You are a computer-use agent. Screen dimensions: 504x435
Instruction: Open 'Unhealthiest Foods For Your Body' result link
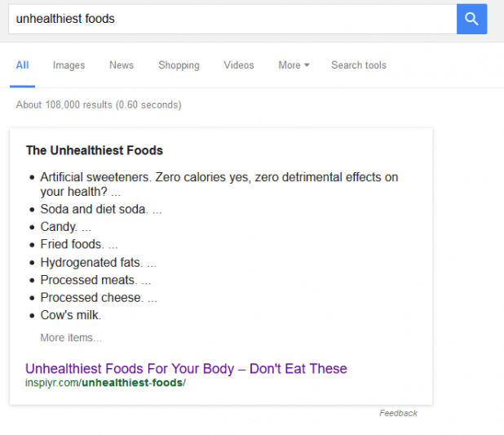tap(186, 368)
